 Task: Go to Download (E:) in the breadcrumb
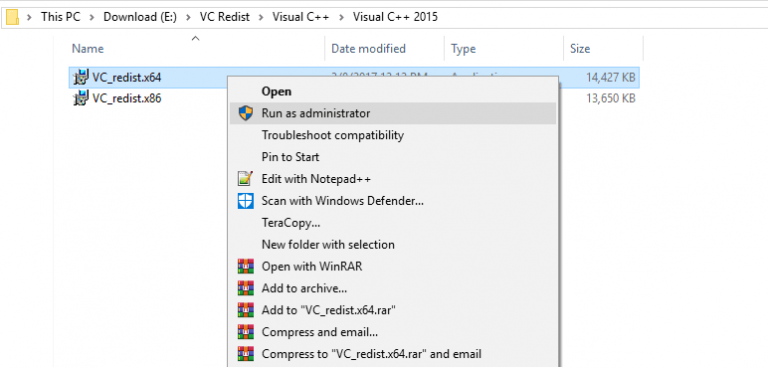140,17
